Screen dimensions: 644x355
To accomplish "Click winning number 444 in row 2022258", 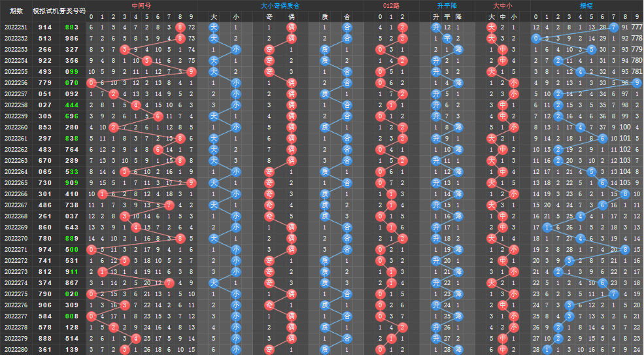I will coord(71,105).
